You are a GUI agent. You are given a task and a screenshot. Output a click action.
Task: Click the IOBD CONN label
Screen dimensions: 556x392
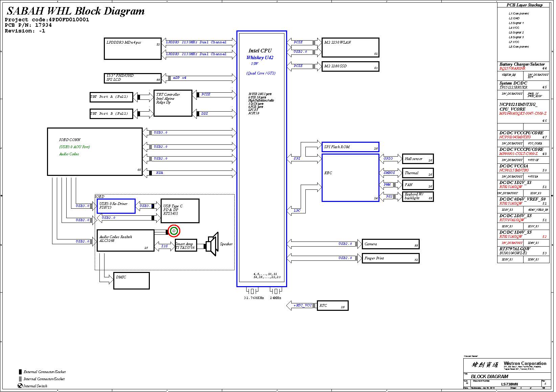point(70,140)
